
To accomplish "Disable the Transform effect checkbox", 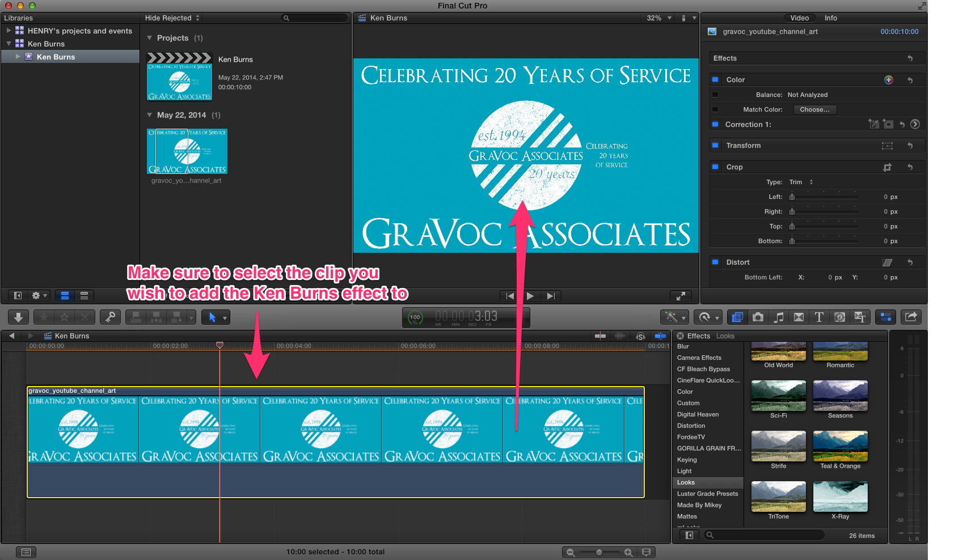I will click(x=715, y=145).
